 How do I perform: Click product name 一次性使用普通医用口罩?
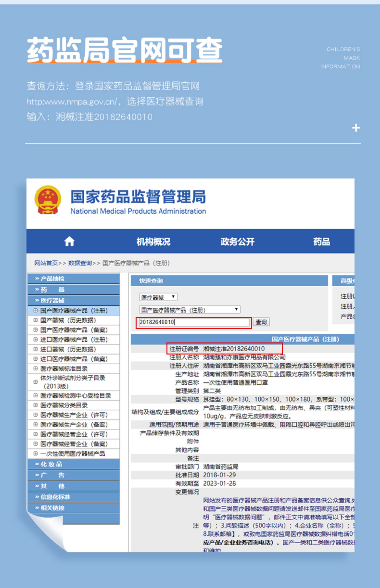[x=235, y=382]
